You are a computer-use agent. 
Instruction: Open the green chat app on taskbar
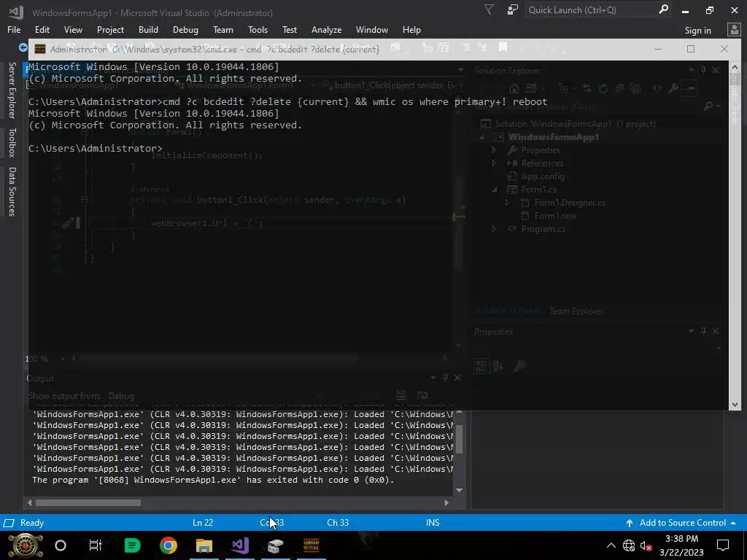point(132,545)
